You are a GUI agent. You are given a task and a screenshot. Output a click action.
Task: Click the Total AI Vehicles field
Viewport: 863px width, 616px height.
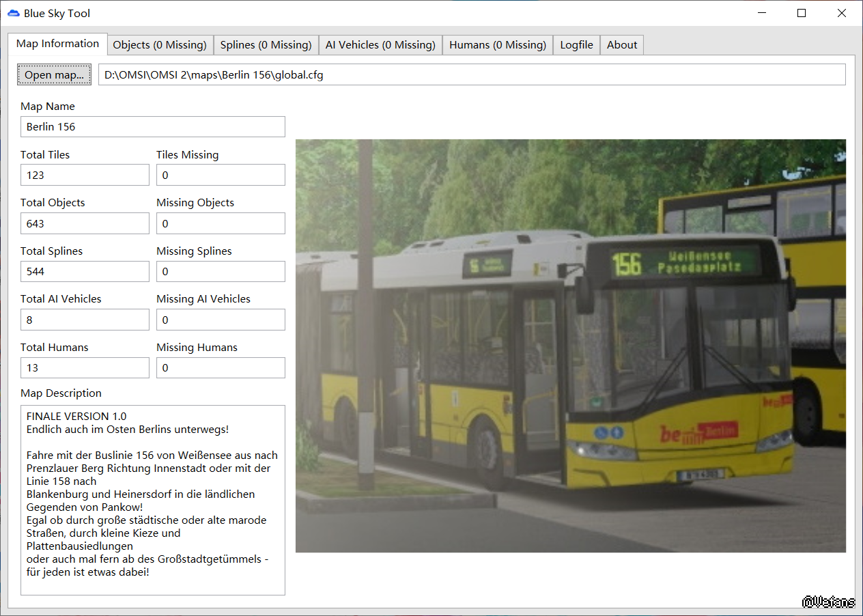point(85,320)
